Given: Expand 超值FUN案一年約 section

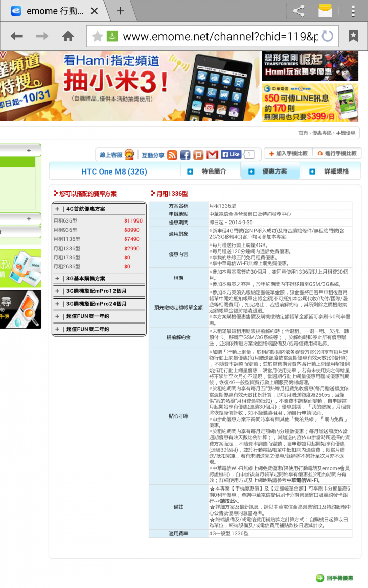Looking at the screenshot, I should coord(99,316).
